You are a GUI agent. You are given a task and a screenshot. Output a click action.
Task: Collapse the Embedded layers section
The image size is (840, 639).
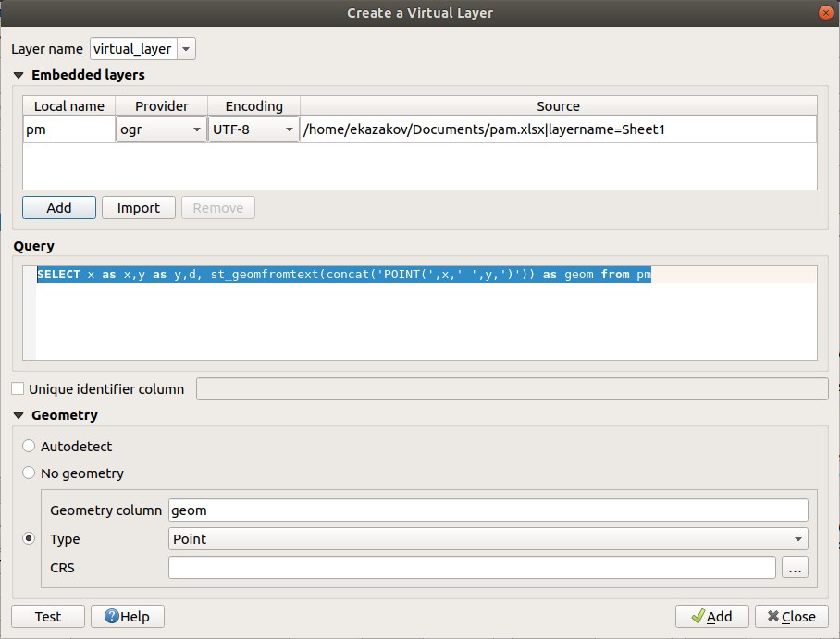point(19,75)
